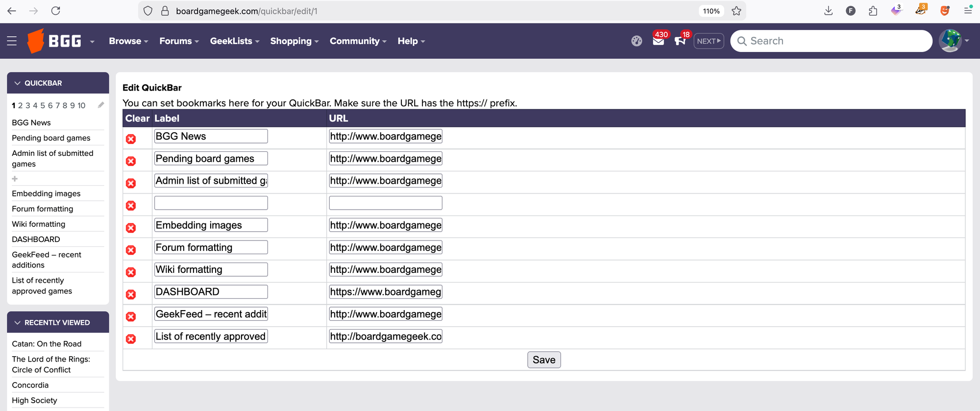Clear the empty fourth quickbar row

coord(131,206)
